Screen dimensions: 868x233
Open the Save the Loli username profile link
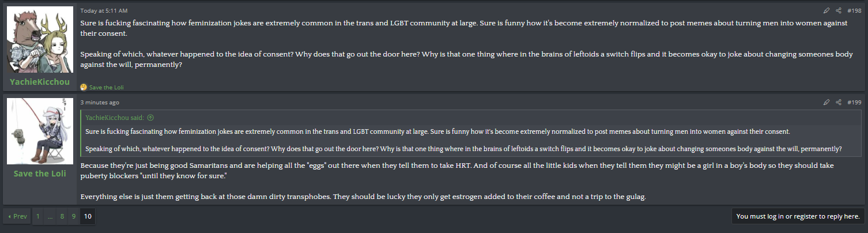[40, 174]
